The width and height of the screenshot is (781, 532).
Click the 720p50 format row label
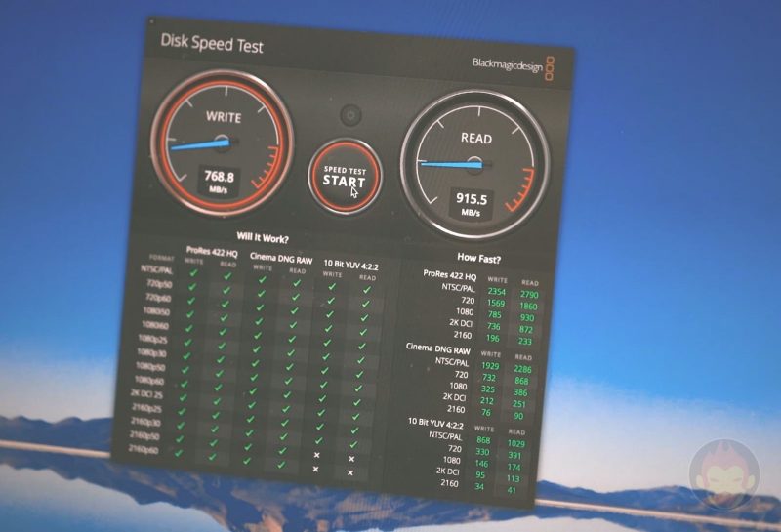tap(159, 284)
